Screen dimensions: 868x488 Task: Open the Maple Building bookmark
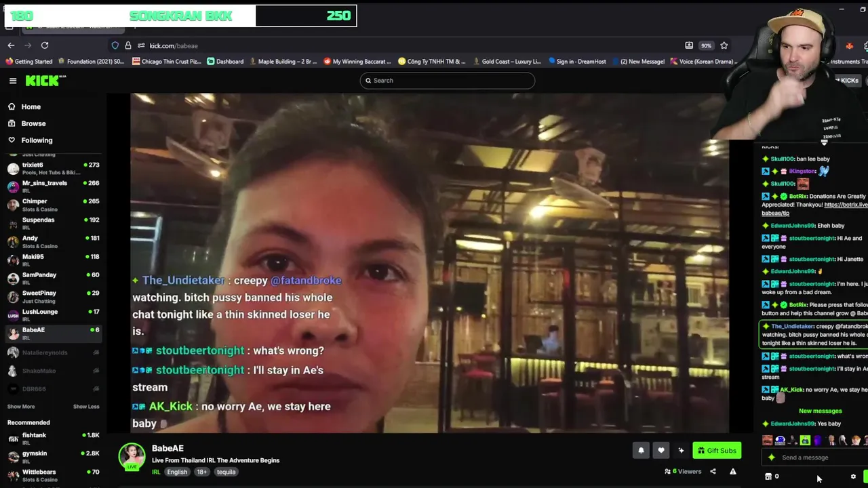coord(283,62)
